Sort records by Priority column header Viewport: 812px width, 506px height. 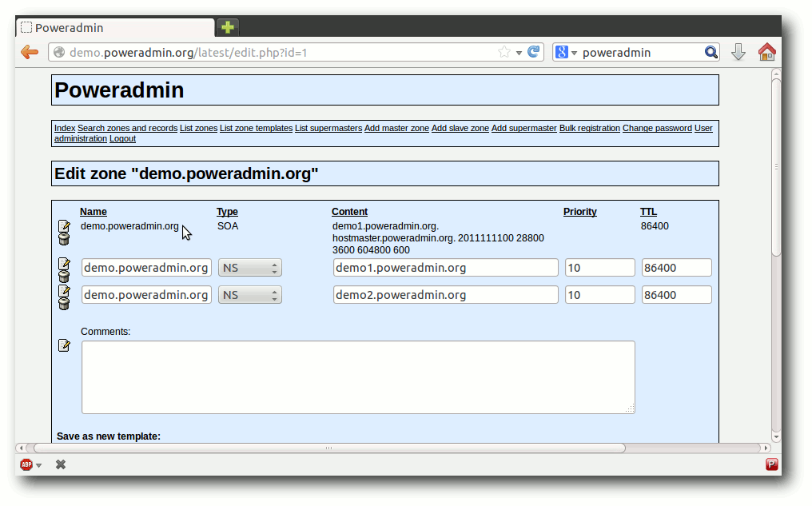coord(580,211)
